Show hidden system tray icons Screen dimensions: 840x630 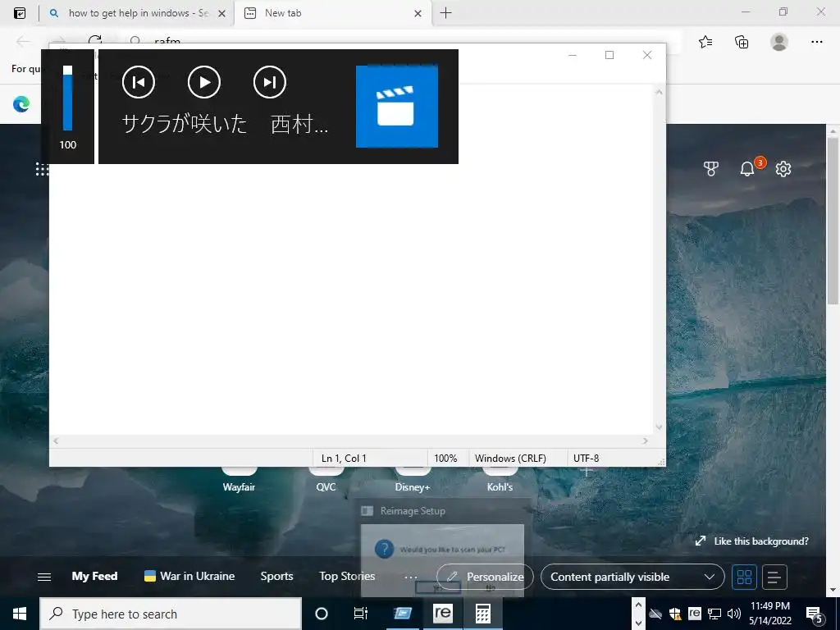click(x=638, y=604)
